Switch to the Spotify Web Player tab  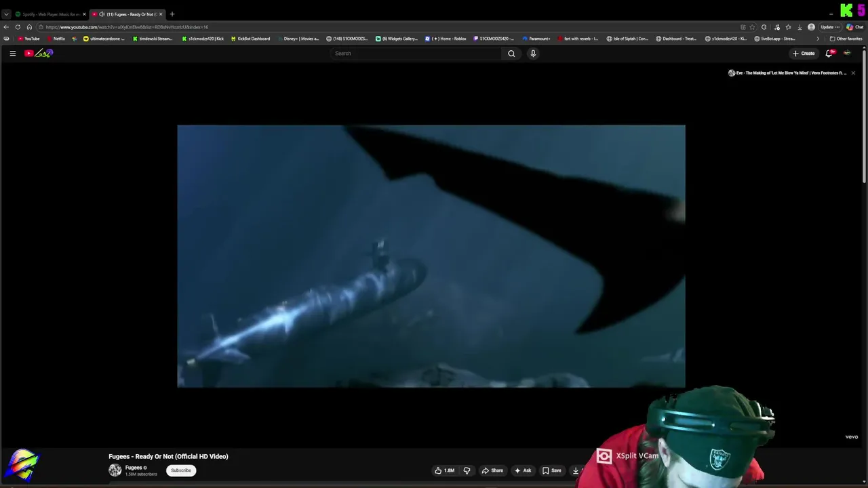(x=50, y=14)
